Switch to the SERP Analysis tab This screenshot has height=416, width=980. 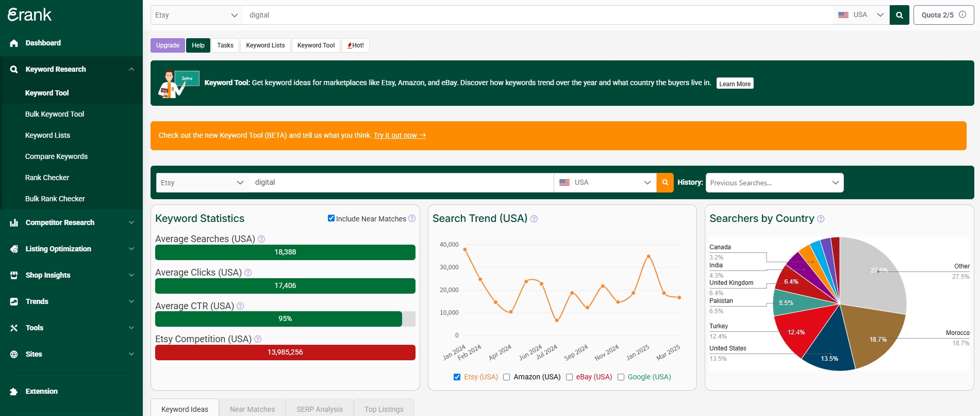pos(320,408)
